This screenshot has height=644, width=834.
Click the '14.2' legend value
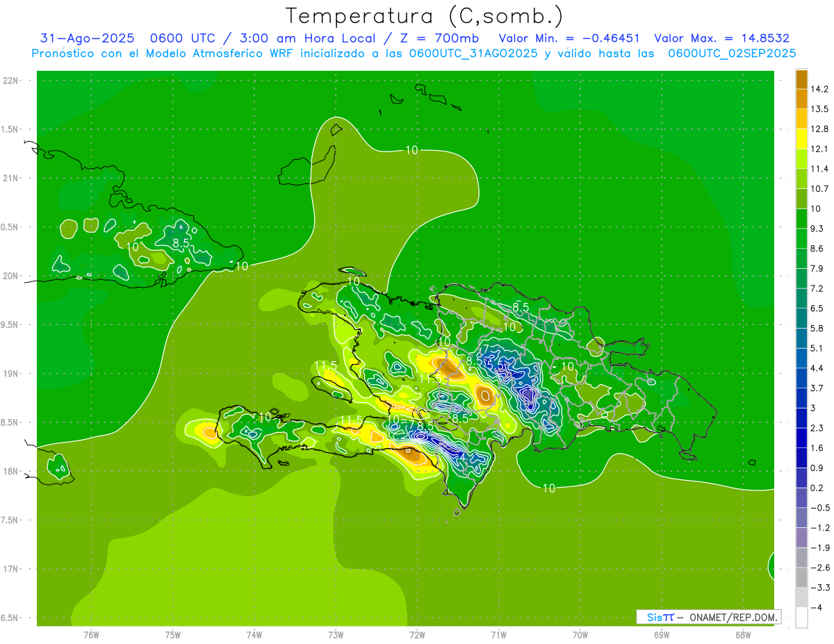tap(820, 90)
